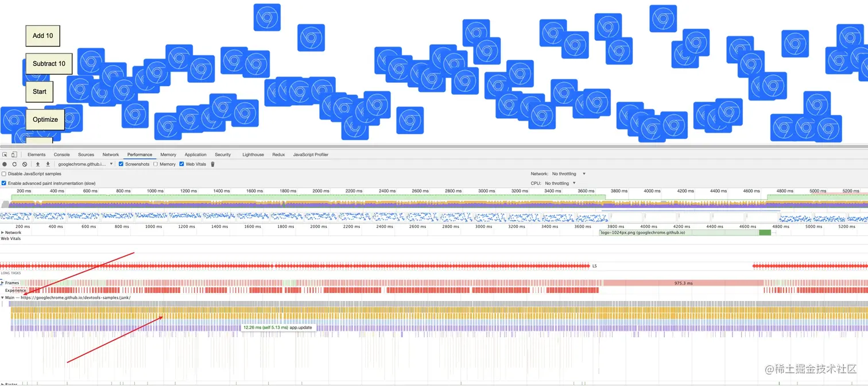Toggle the Web Vitals checkbox
This screenshot has height=386, width=868.
click(182, 164)
